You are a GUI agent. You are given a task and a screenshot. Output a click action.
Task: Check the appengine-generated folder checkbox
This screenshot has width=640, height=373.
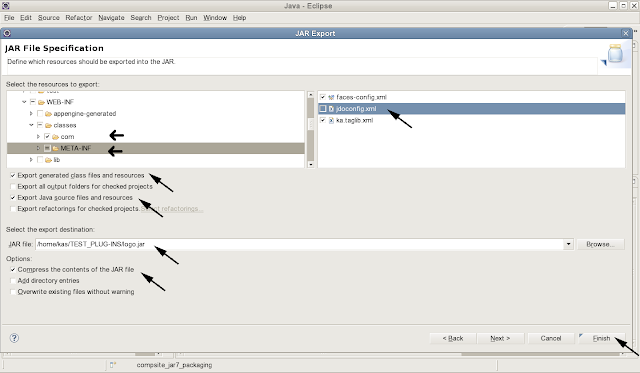coord(40,113)
